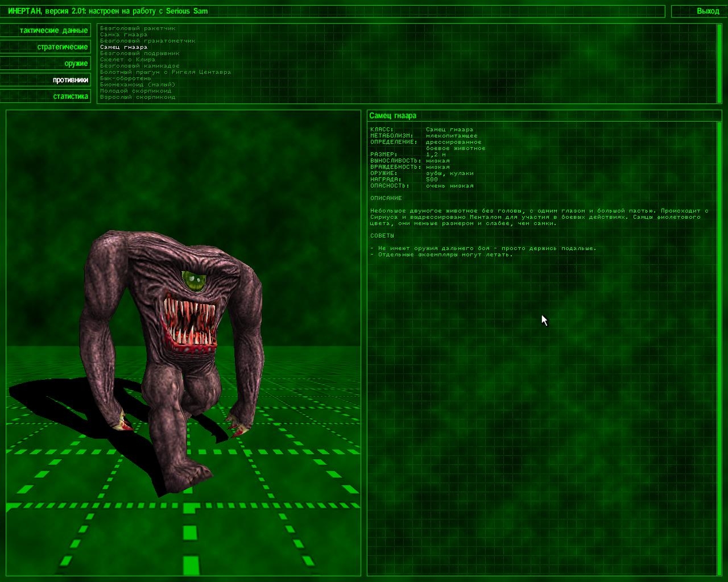
Task: Switch to the стратегические tab
Action: pos(45,47)
